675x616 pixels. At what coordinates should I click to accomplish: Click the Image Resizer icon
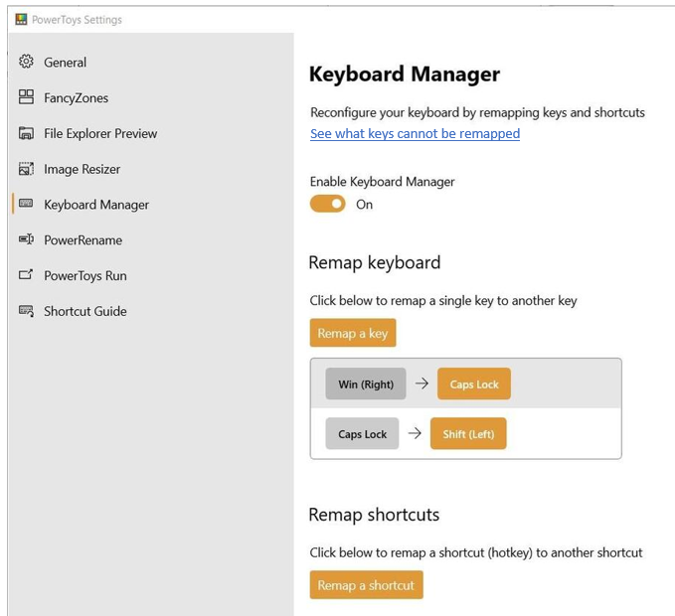26,169
